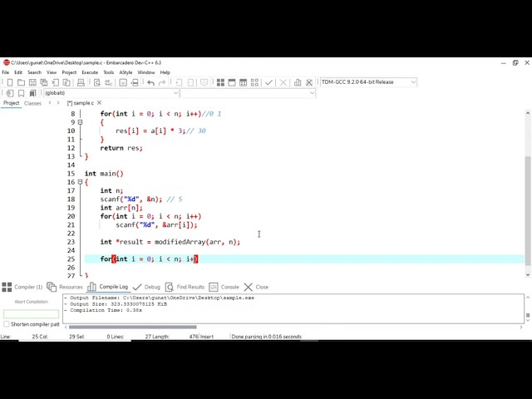Open the TDM-GCC compiler set dropdown

click(x=413, y=82)
